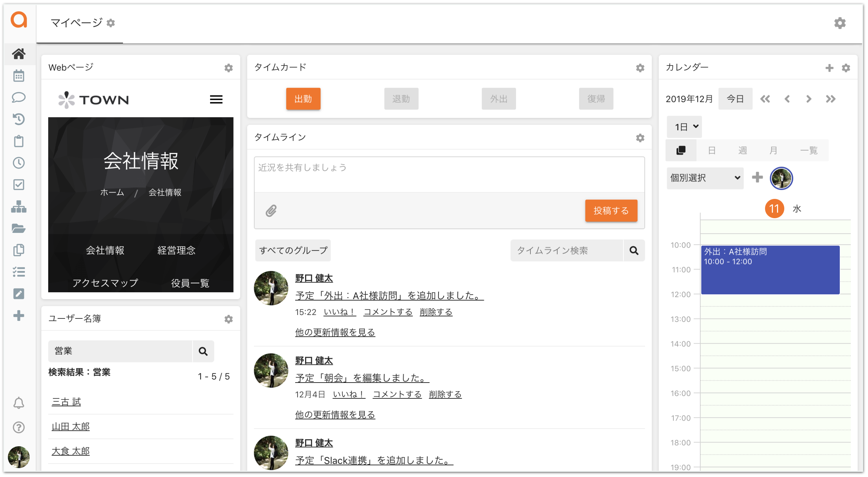Click the 投稿する button
The image size is (868, 477).
pyautogui.click(x=611, y=211)
